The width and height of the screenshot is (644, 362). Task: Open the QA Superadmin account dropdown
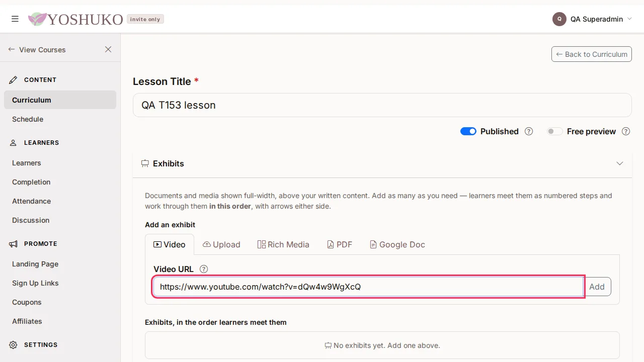[592, 19]
